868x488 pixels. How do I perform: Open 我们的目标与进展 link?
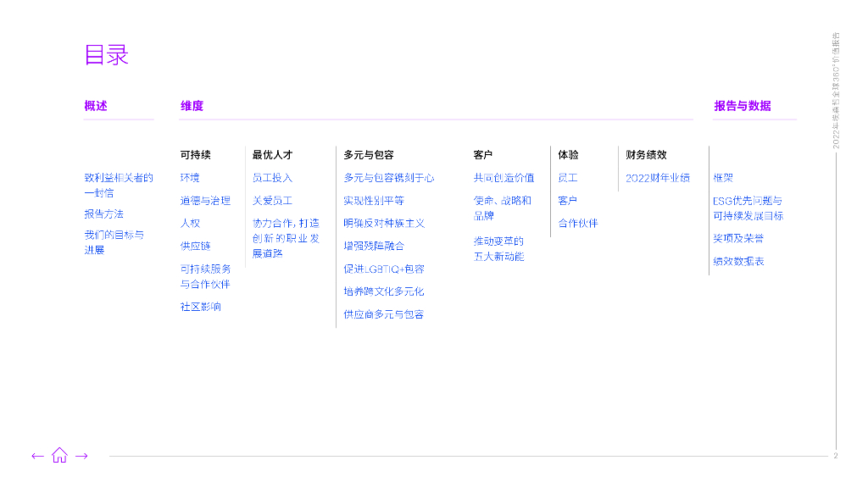pos(114,242)
